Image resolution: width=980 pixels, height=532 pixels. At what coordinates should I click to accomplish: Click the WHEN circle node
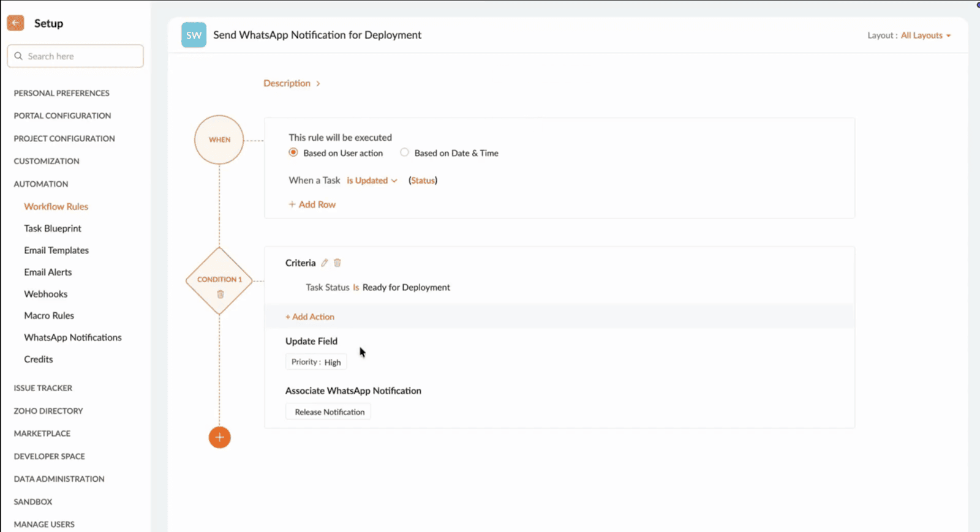point(219,140)
